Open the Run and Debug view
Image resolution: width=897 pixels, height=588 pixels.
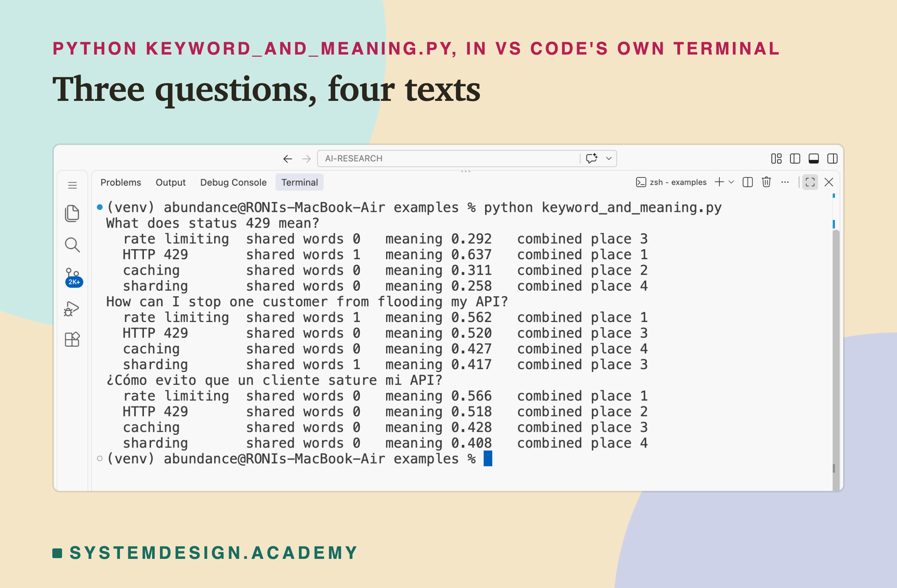[x=72, y=309]
